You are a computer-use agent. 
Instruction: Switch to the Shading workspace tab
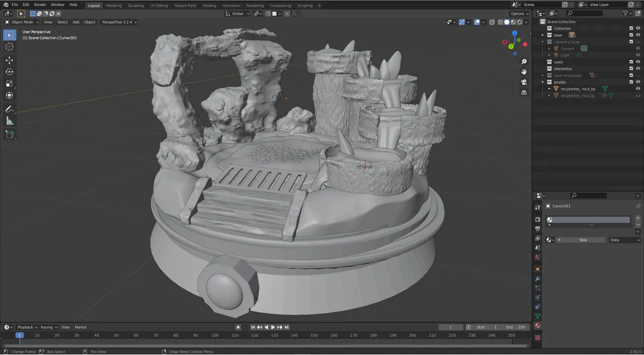[209, 6]
